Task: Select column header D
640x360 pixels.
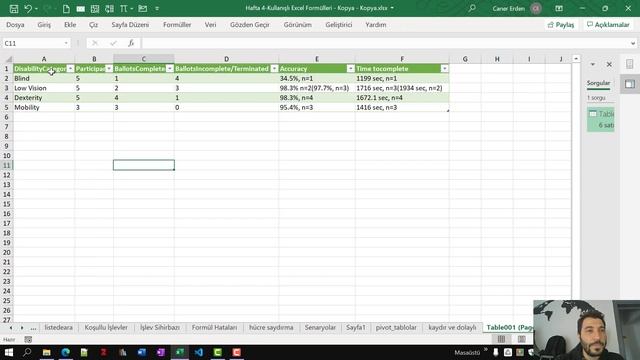Action: (x=226, y=59)
